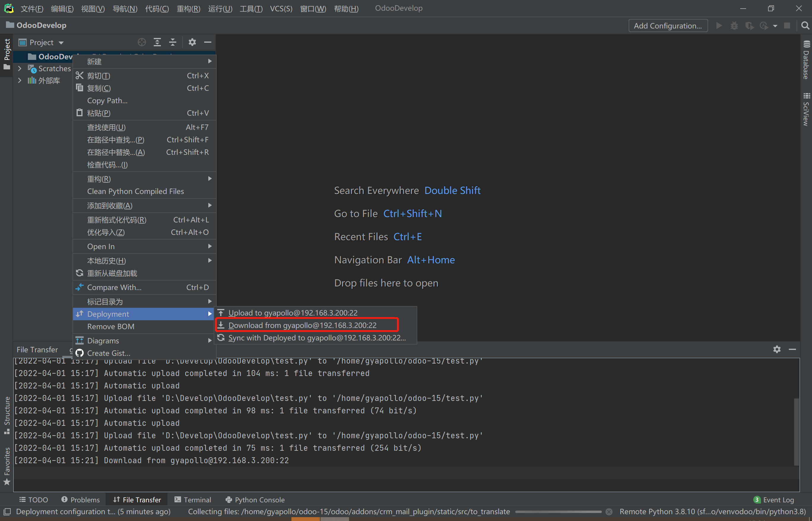Click Add Configuration... button
The height and width of the screenshot is (521, 812).
pos(668,26)
